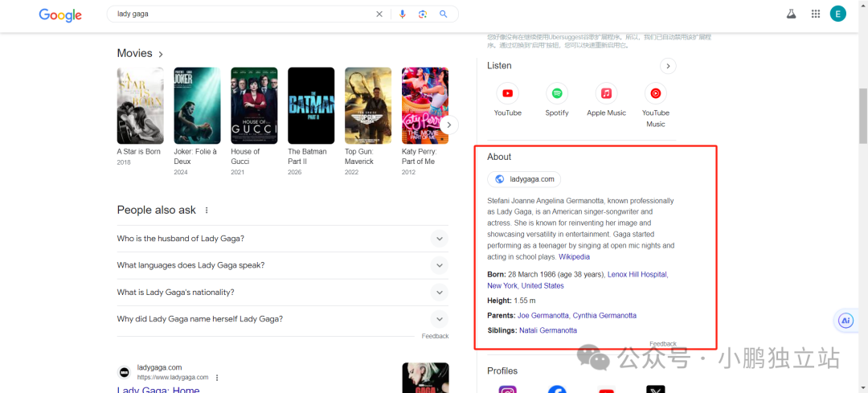Open the X profile icon

point(656,390)
